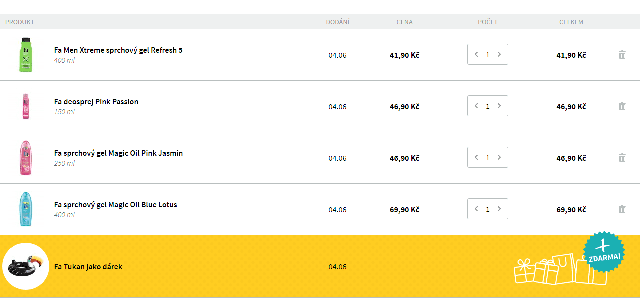Open Fa Men Xtreme sprchový gel product link
This screenshot has width=644, height=304.
118,50
